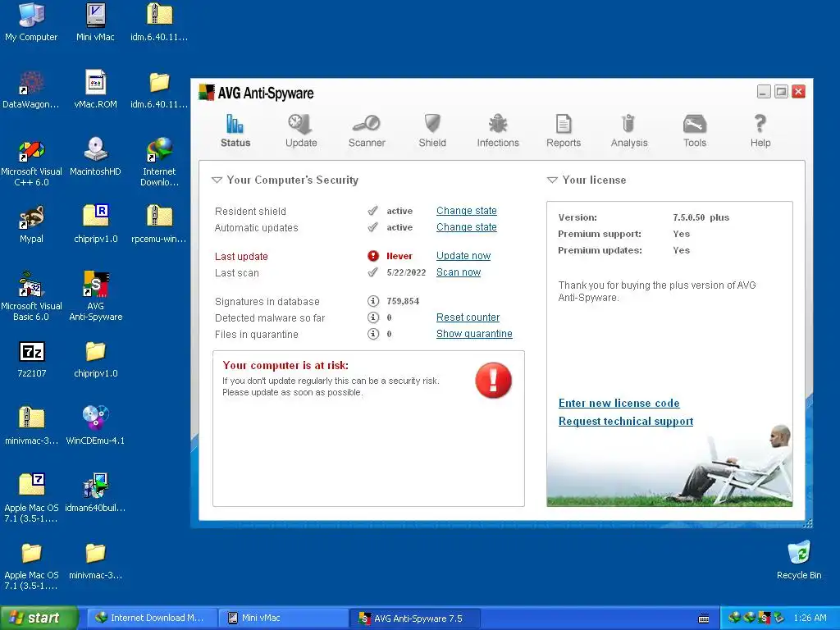Change state of Resident shield
This screenshot has height=630, width=840.
tap(467, 211)
